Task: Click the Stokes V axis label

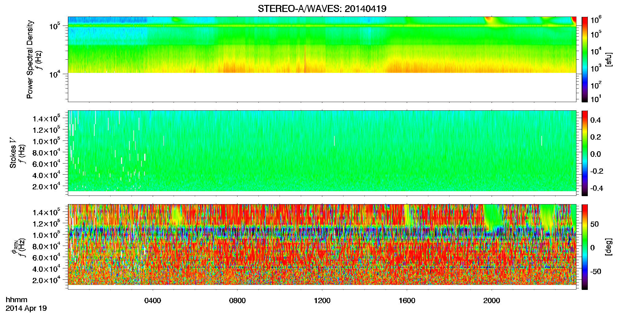Action: click(13, 153)
